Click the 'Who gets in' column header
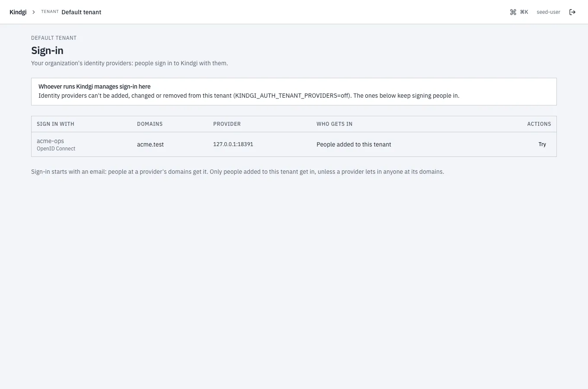The image size is (588, 389). [x=334, y=124]
